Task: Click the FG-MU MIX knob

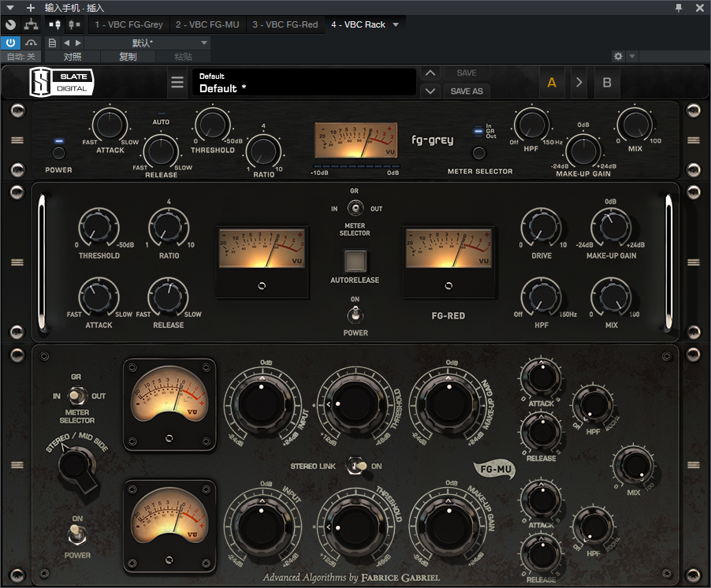Action: point(634,466)
